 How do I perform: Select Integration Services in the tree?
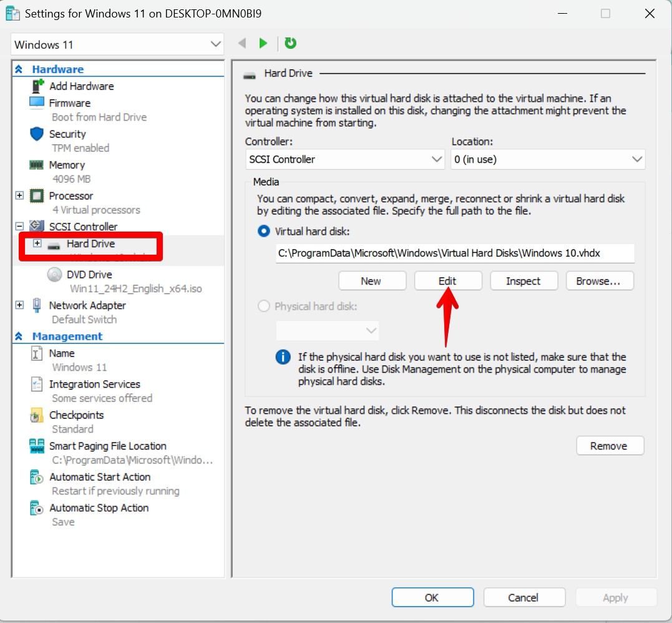point(95,384)
